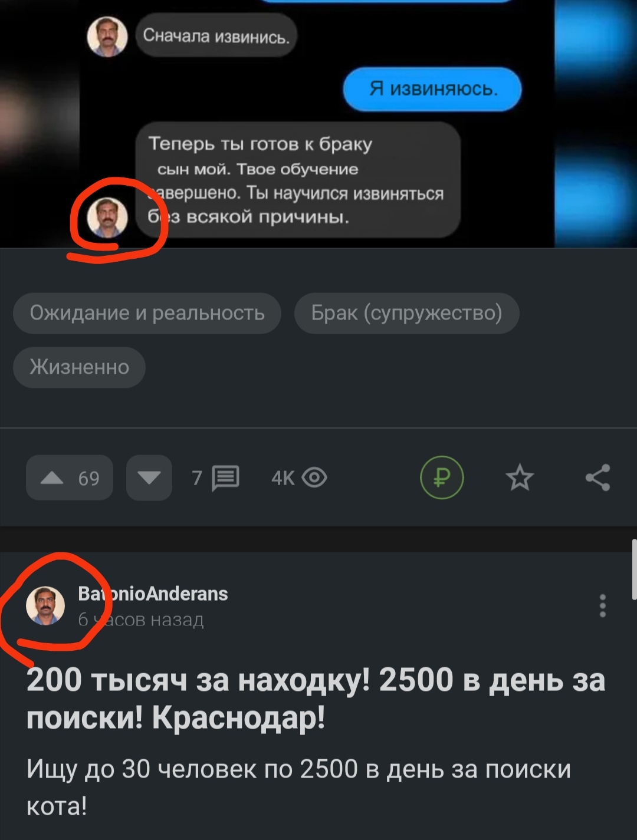Open post text Ищу до 30 человек

coord(298,787)
